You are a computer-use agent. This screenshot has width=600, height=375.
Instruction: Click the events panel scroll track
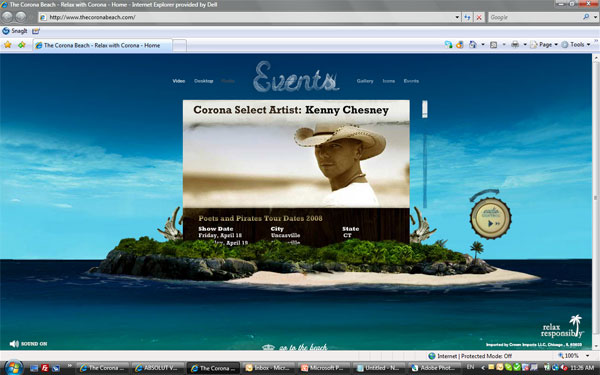click(425, 170)
